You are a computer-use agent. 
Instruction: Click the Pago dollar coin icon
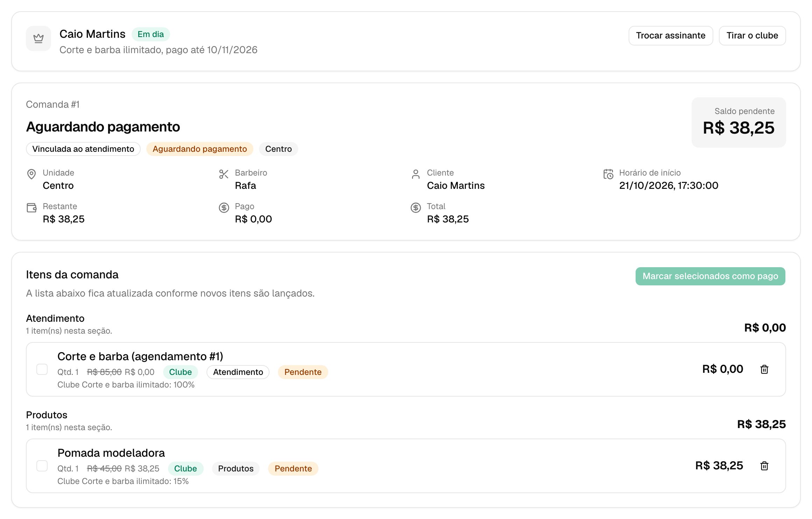[x=224, y=207]
